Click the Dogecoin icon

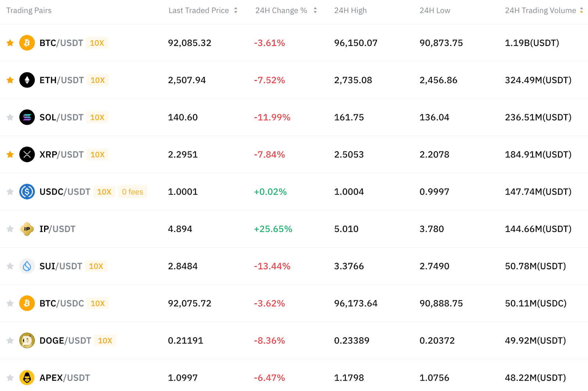pos(27,341)
